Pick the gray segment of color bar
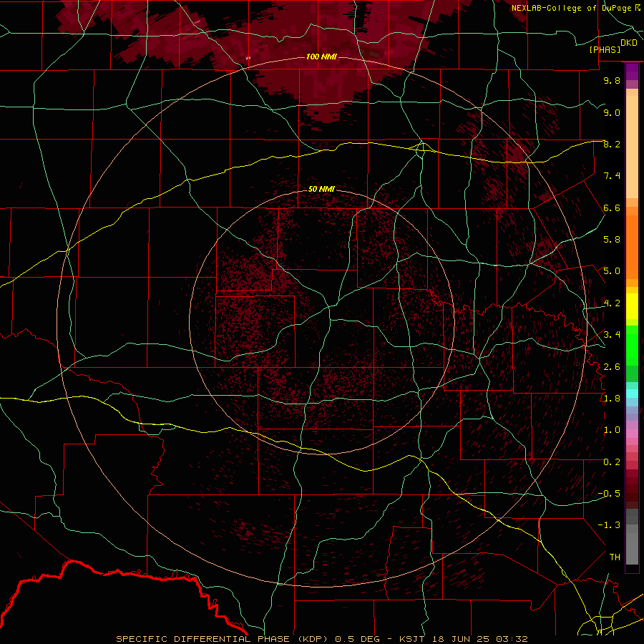Image resolution: width=644 pixels, height=644 pixels. 632,538
